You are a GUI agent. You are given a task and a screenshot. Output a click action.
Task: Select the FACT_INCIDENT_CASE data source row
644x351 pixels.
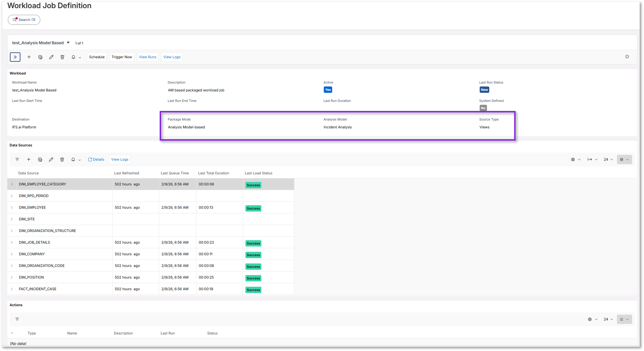tap(151, 289)
